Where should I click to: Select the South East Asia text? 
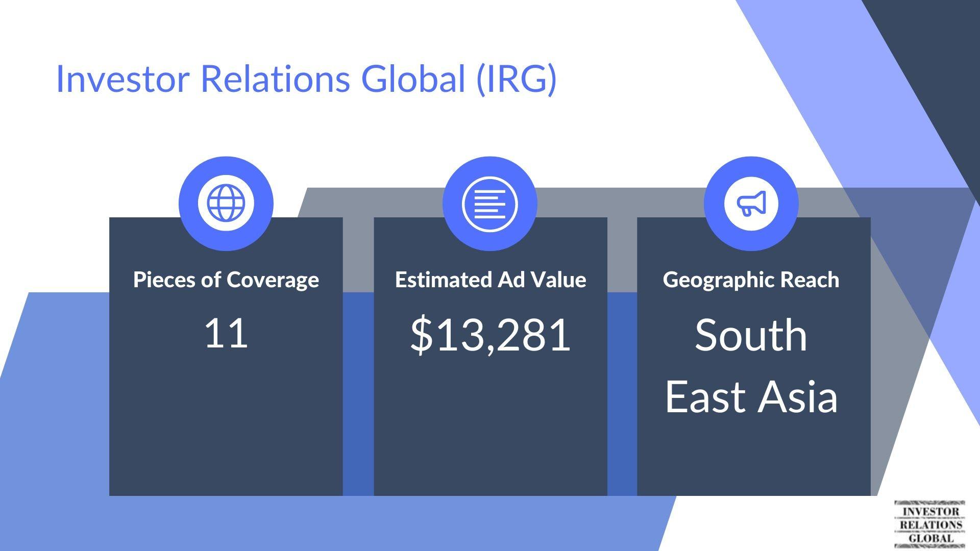(x=751, y=365)
